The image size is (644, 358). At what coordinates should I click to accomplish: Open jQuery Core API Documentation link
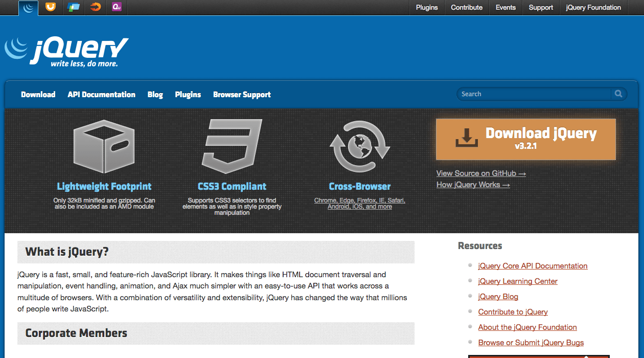coord(533,266)
